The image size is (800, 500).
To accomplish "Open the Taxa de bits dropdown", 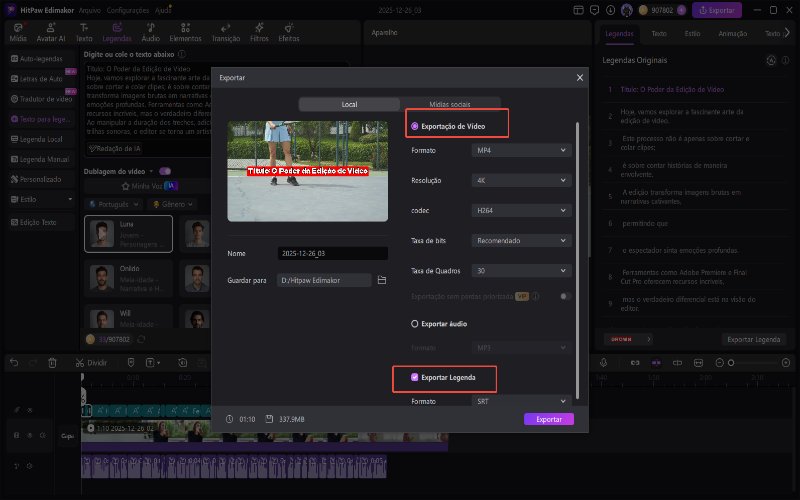I will coord(521,241).
